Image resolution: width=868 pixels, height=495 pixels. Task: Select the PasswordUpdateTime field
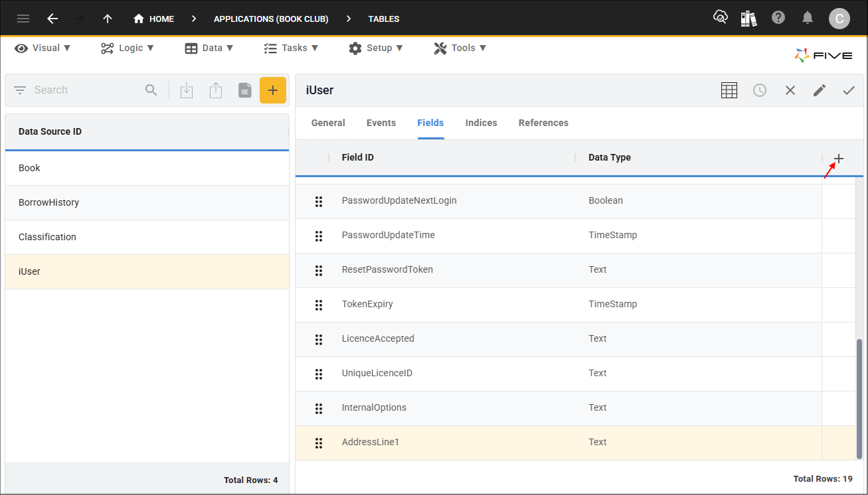pyautogui.click(x=575, y=236)
